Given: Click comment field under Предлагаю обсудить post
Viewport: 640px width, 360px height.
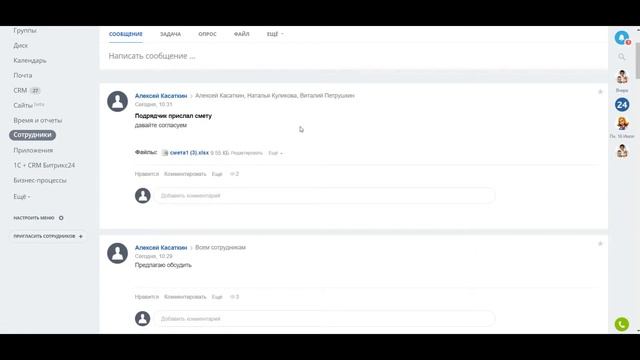Looking at the screenshot, I should coord(324,319).
